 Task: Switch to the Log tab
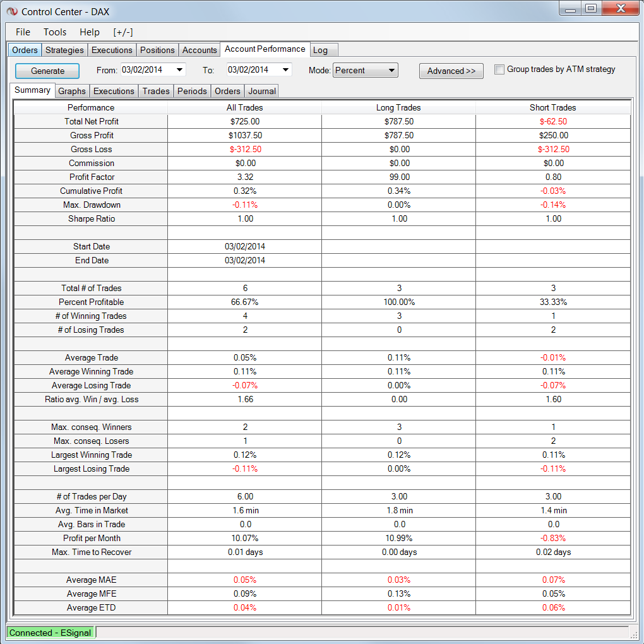(324, 50)
